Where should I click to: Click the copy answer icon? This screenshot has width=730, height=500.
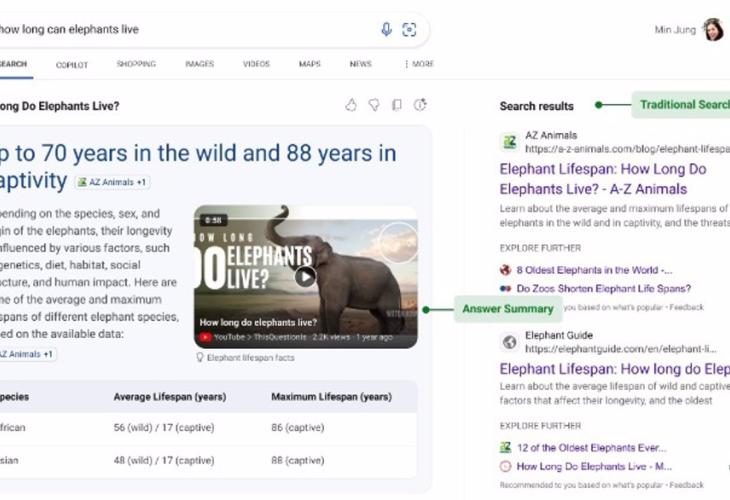coord(397,105)
